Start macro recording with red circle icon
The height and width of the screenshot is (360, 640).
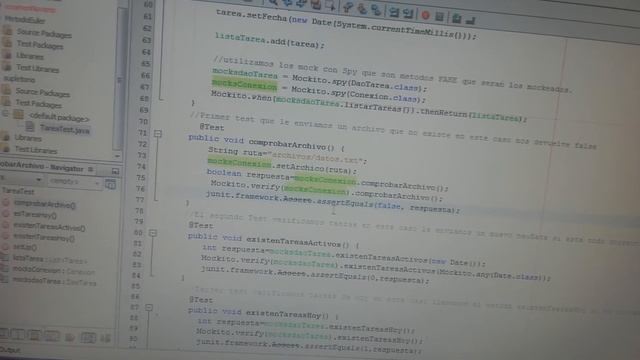(425, 16)
